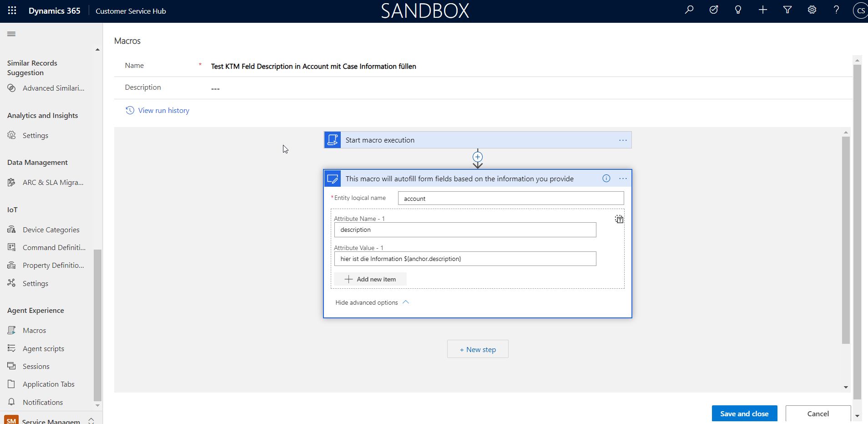Collapse the left navigation hamburger menu
The width and height of the screenshot is (868, 424).
click(11, 34)
